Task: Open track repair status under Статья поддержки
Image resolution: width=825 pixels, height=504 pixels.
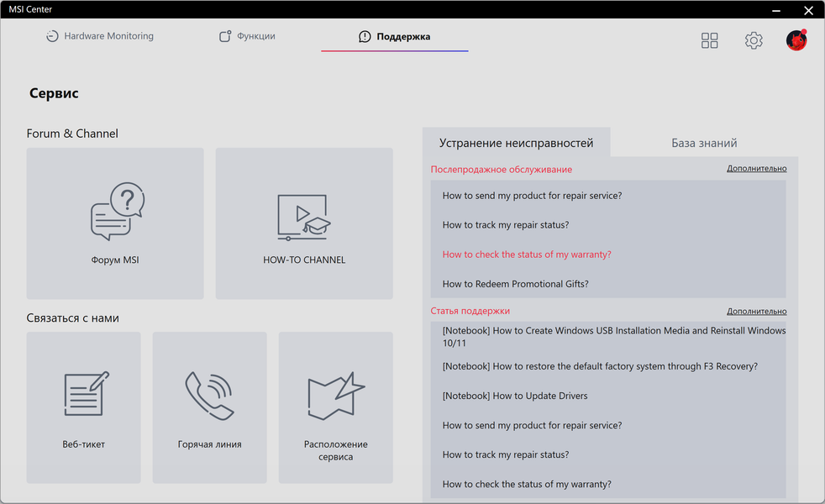Action: click(506, 454)
